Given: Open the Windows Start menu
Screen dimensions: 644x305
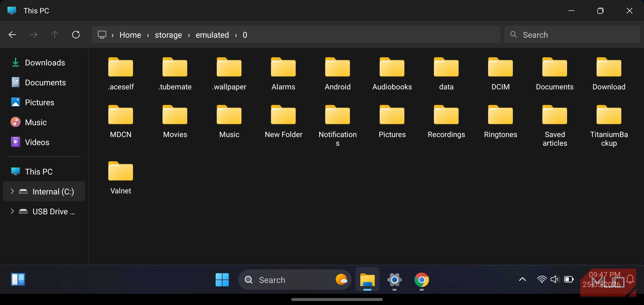Looking at the screenshot, I should click(222, 280).
